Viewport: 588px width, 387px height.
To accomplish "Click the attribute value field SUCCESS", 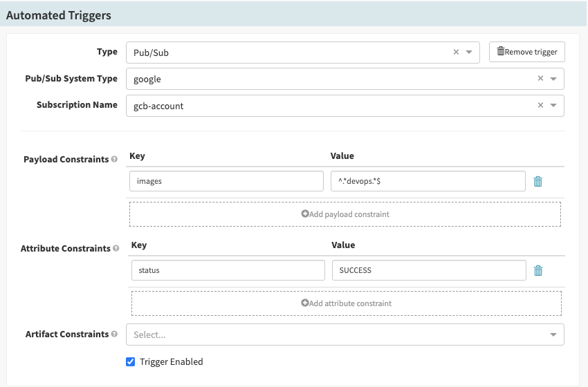I will 429,270.
